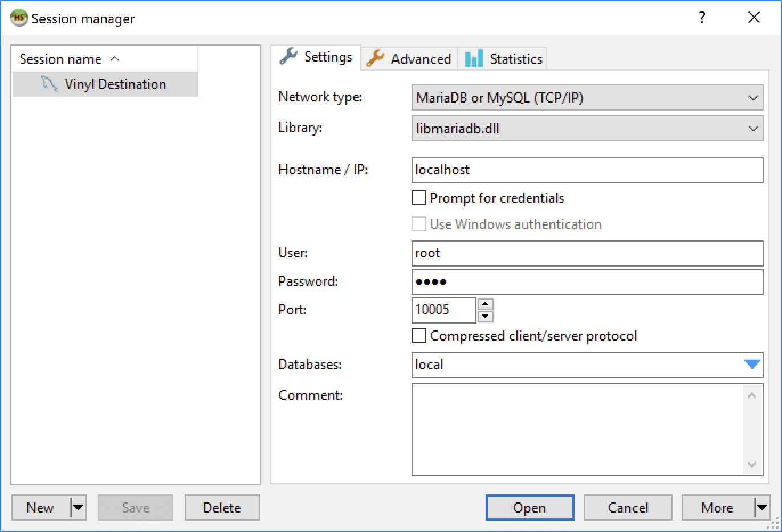Open the selected session

click(530, 508)
